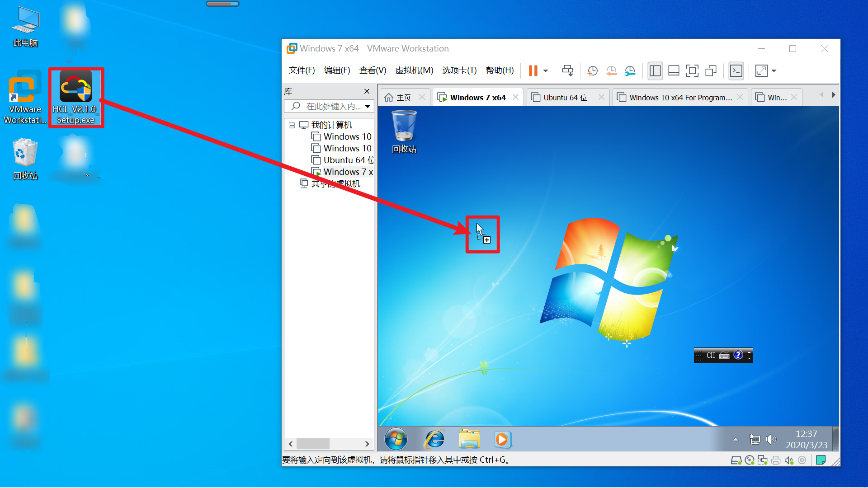Image resolution: width=868 pixels, height=488 pixels.
Task: Switch to Windows 10 x64 For Program tab
Action: [680, 98]
